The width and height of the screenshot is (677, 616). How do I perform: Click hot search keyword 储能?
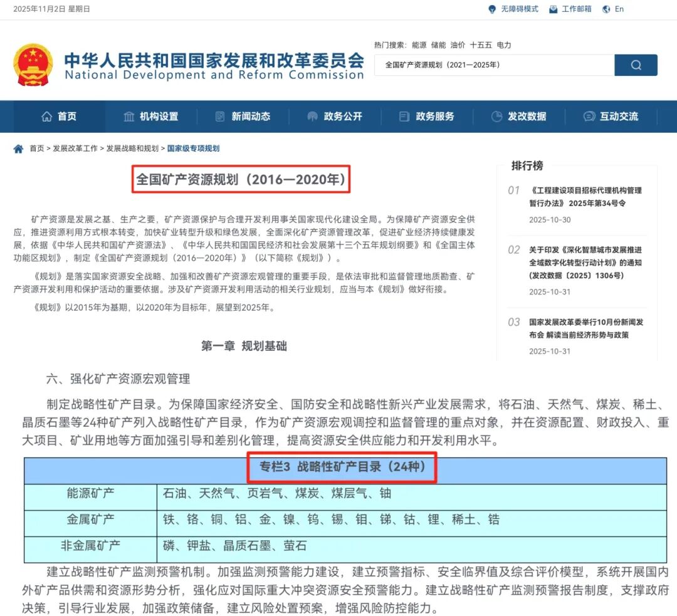point(438,45)
